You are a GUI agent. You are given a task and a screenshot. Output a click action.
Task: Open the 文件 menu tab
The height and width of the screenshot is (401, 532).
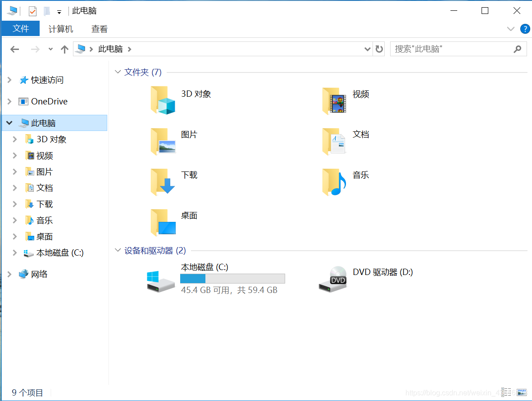coord(21,28)
